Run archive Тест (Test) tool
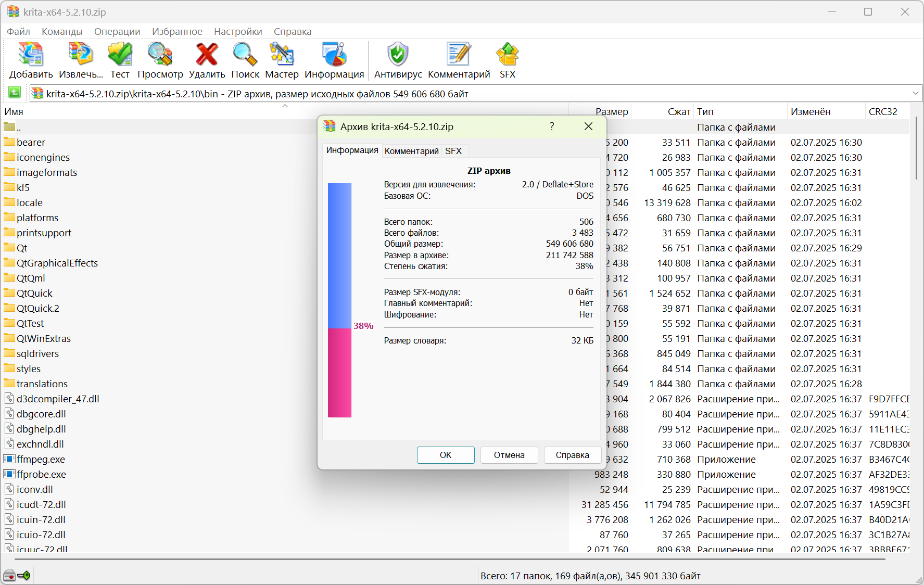Screen dimensions: 924x585 click(x=120, y=55)
